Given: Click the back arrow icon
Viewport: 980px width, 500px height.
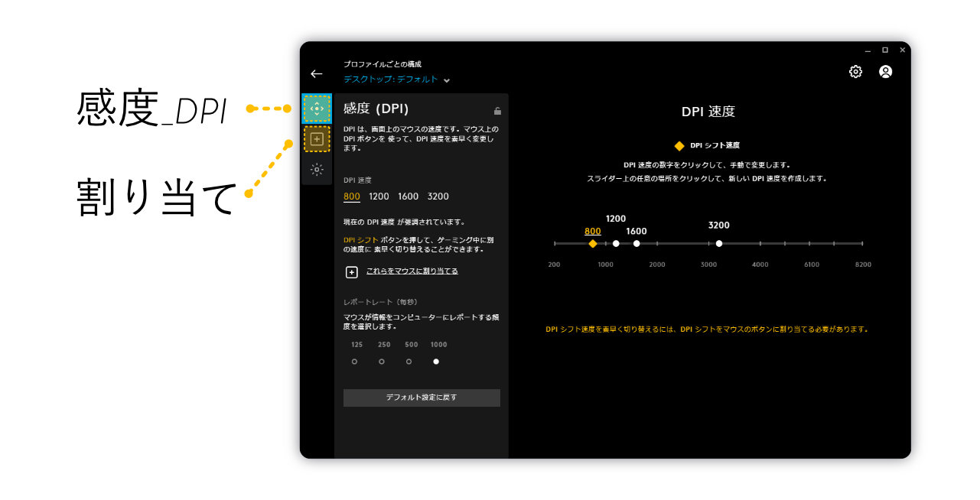Looking at the screenshot, I should point(317,74).
